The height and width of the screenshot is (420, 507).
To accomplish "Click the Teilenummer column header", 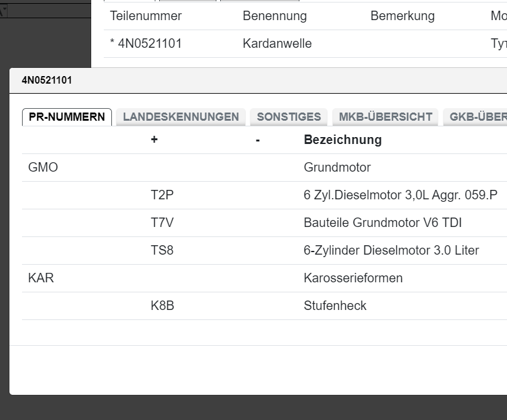I will 145,16.
